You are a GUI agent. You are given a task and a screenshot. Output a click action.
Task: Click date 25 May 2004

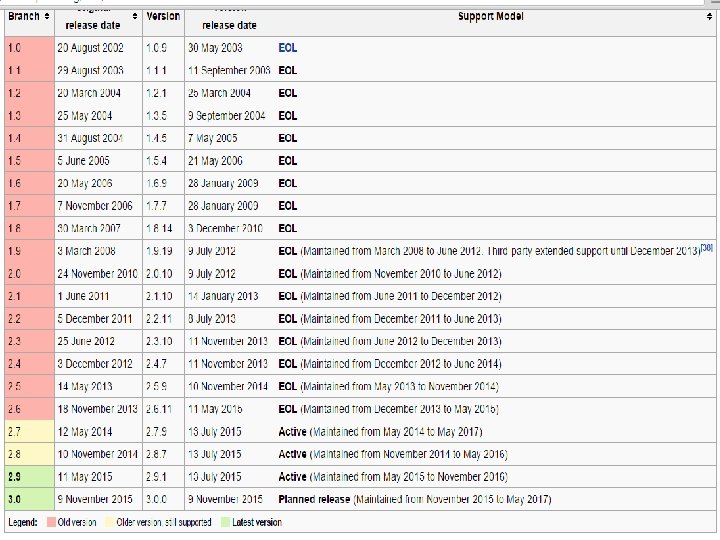click(85, 116)
